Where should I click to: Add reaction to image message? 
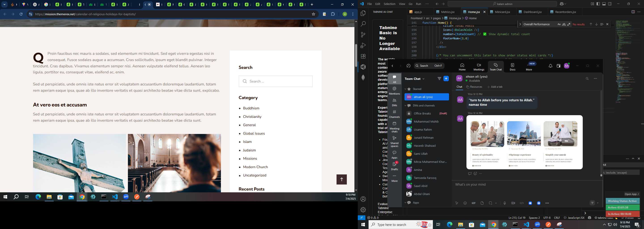point(475,174)
